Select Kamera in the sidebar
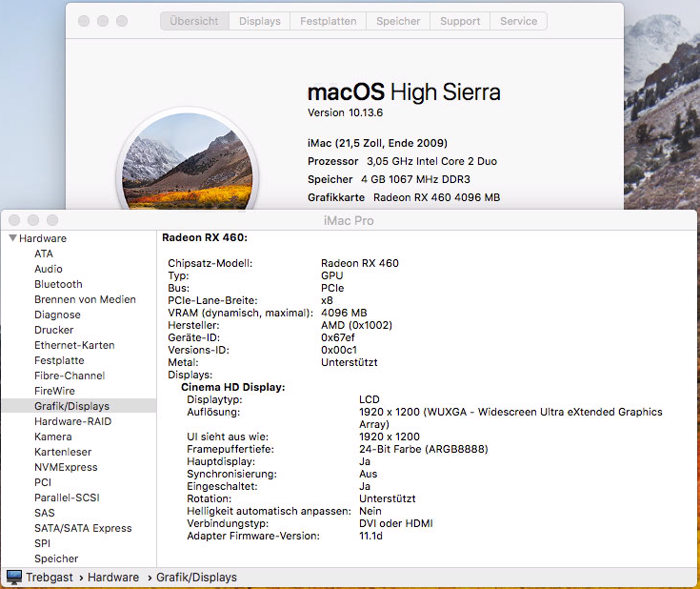This screenshot has width=700, height=589. [53, 437]
